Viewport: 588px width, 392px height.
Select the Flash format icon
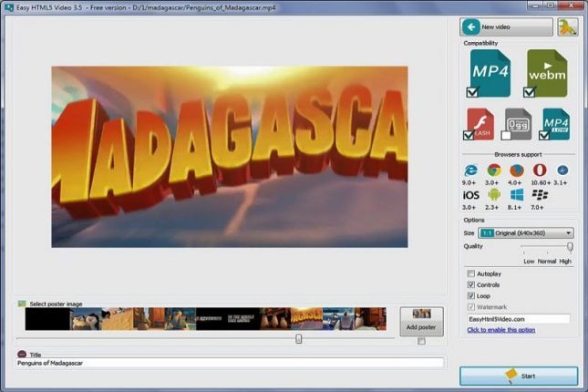coord(480,124)
